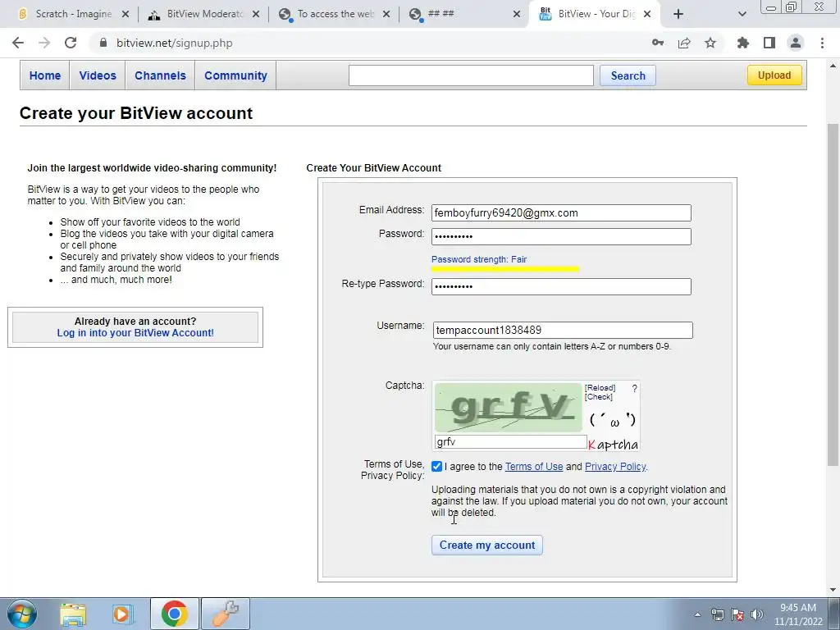The width and height of the screenshot is (840, 630).
Task: Go back using the browser back arrow
Action: 18,43
